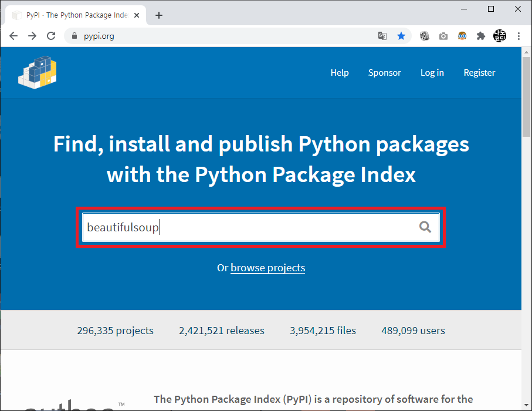The image size is (532, 411).
Task: Follow the browse projects link
Action: click(x=267, y=268)
